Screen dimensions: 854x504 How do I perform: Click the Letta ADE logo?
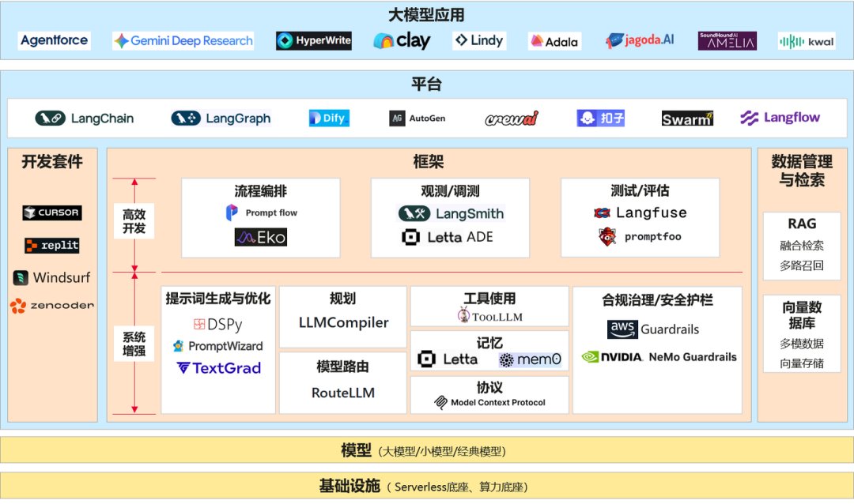click(447, 237)
